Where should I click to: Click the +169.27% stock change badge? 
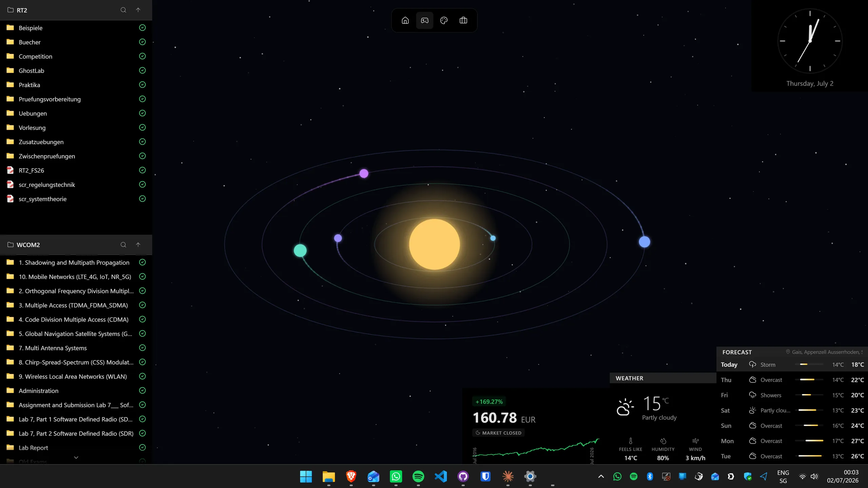(489, 402)
